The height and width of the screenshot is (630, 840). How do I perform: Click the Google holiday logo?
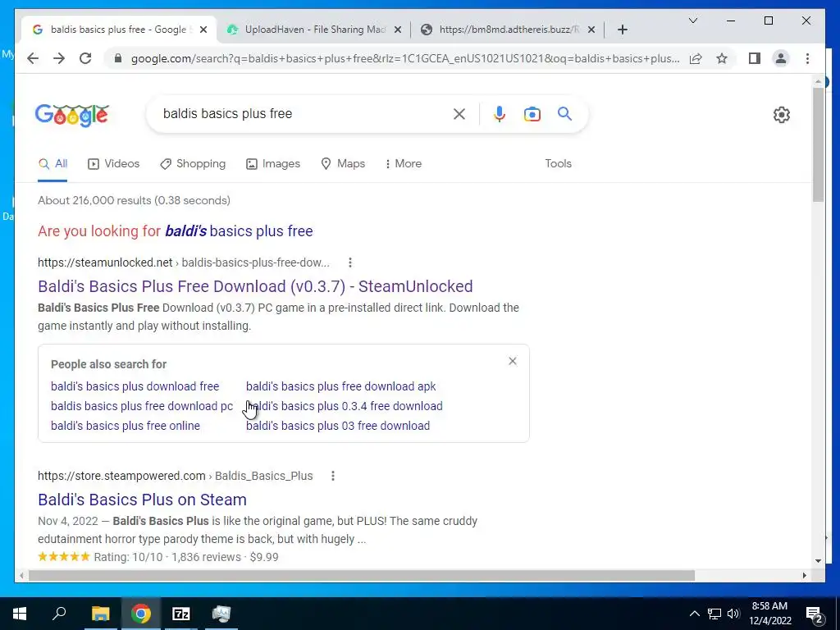coord(72,115)
